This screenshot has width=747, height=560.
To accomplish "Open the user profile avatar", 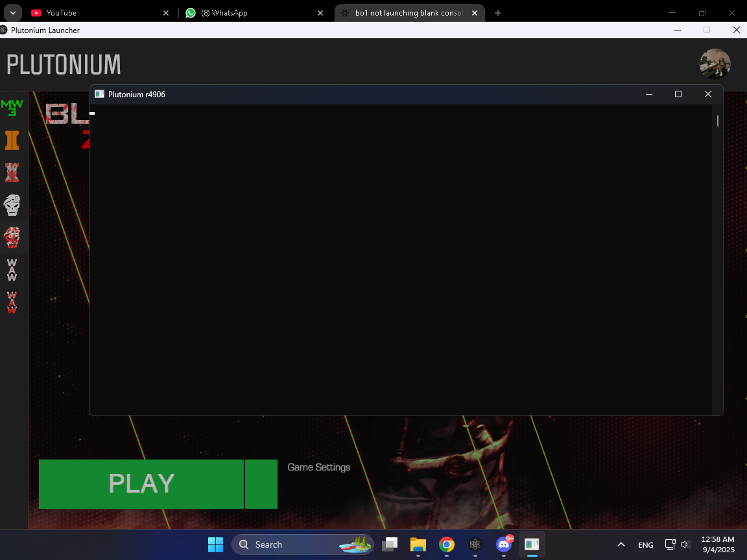I will pos(715,64).
